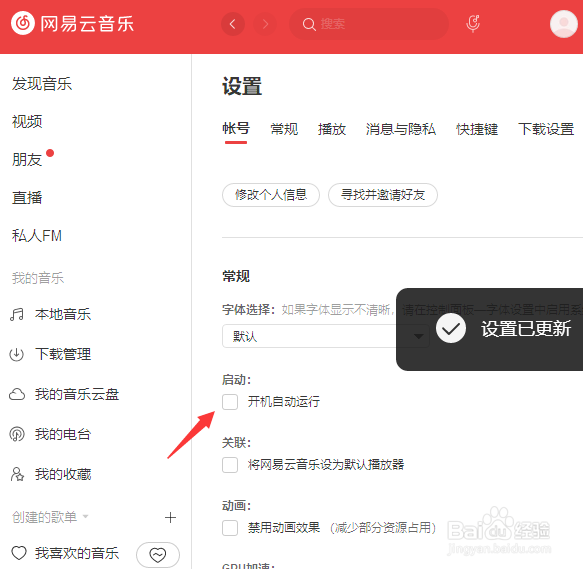Switch to the 播放 tab

[x=332, y=129]
